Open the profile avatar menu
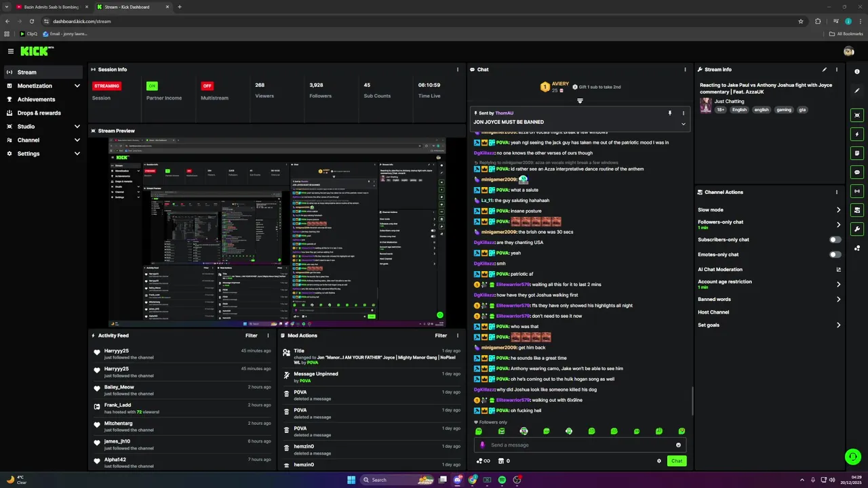Viewport: 868px width, 488px height. point(848,51)
